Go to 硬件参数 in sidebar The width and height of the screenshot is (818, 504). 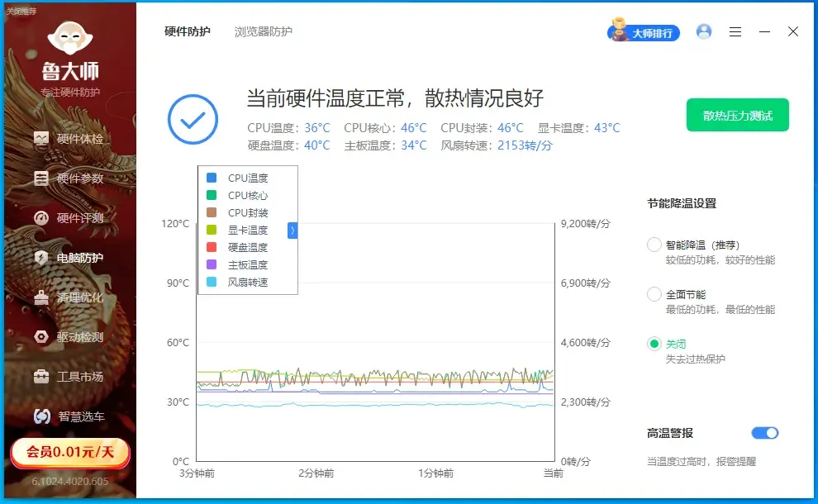point(80,178)
